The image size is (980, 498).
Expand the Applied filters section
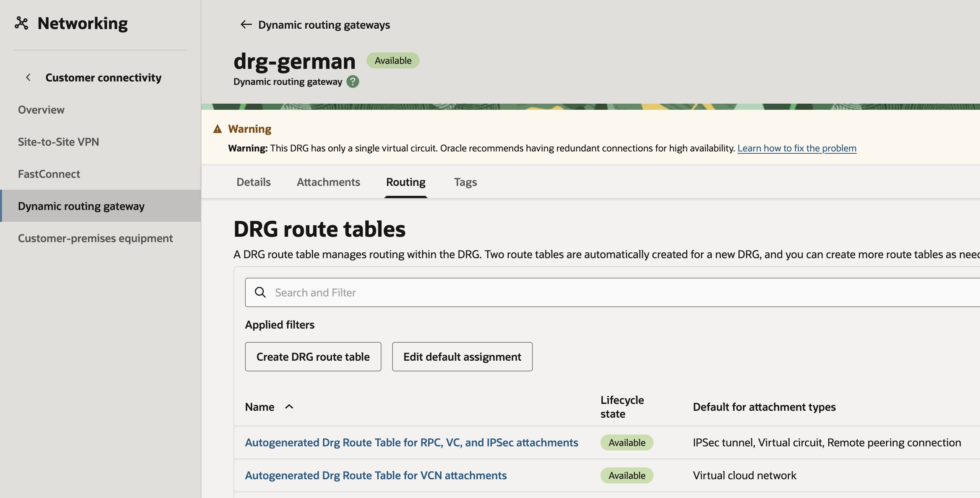(x=280, y=324)
